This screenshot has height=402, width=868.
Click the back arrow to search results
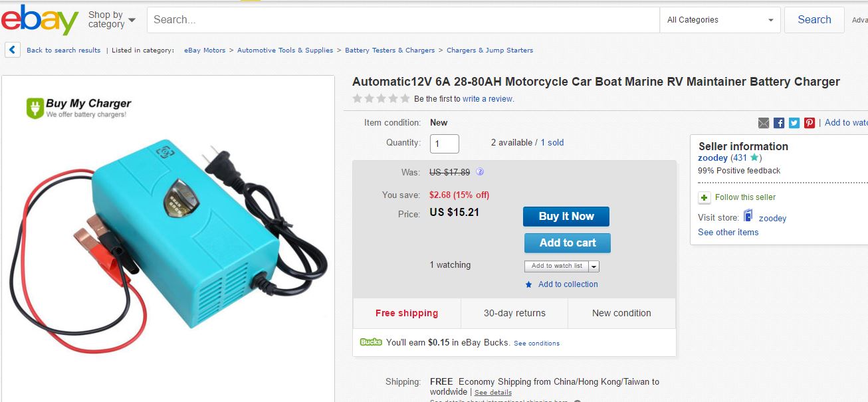pyautogui.click(x=12, y=50)
